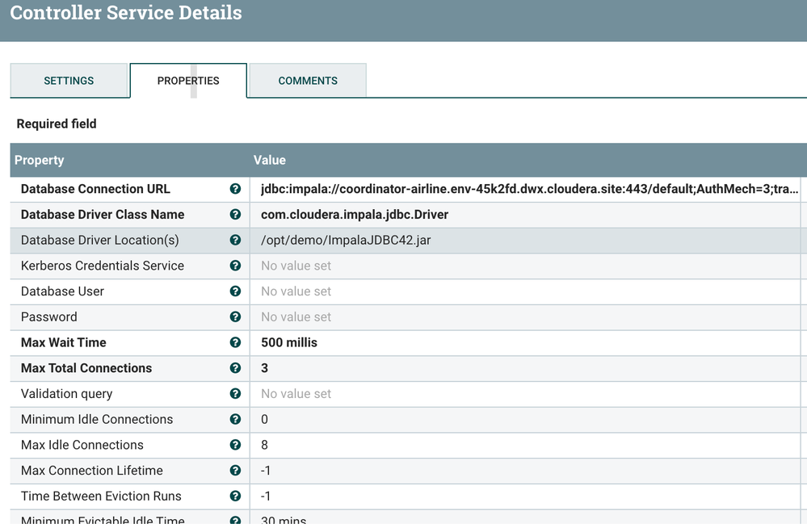Change the 500 millis Max Wait Time value
Screen dimensions: 807x532
289,342
